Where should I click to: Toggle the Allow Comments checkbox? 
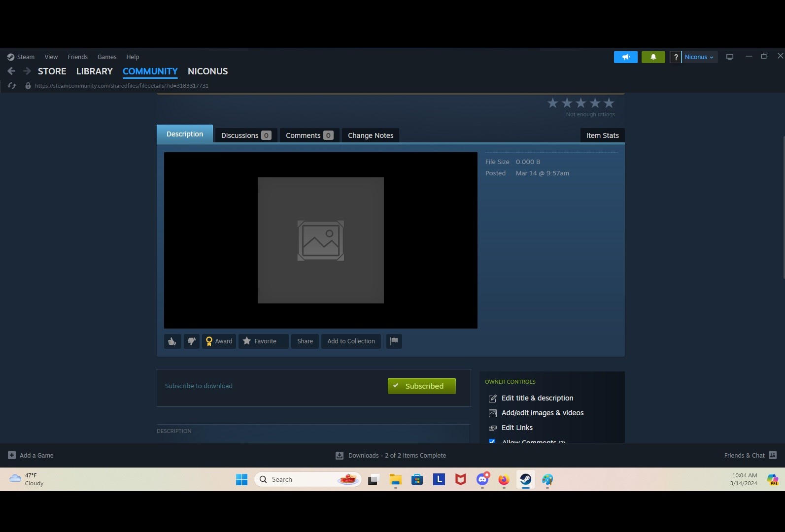pyautogui.click(x=492, y=441)
